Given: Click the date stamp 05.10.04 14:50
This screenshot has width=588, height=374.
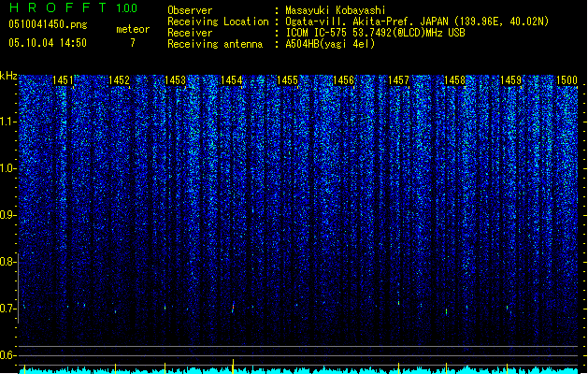Looking at the screenshot, I should click(x=48, y=43).
